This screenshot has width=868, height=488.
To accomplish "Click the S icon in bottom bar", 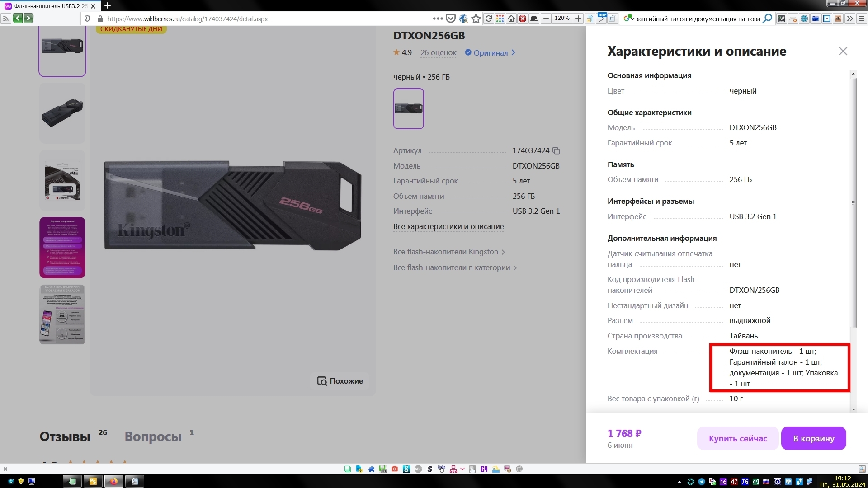I will 430,469.
